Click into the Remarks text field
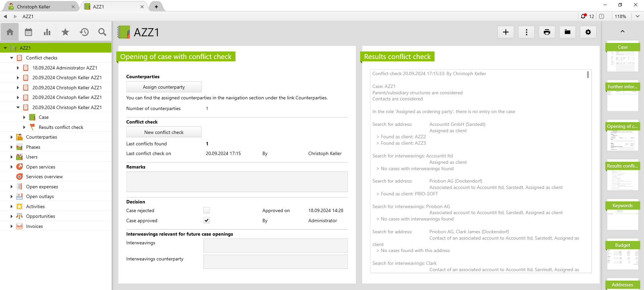 (237, 182)
